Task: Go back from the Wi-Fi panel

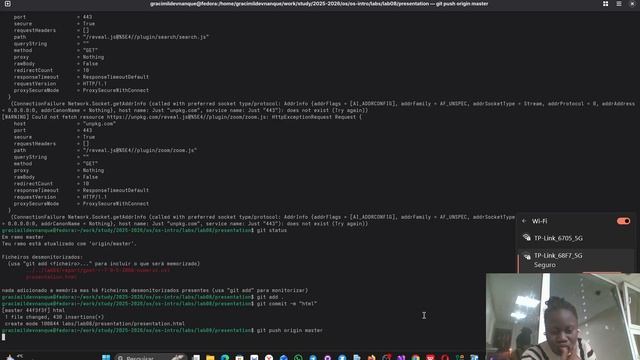Action: click(x=524, y=221)
